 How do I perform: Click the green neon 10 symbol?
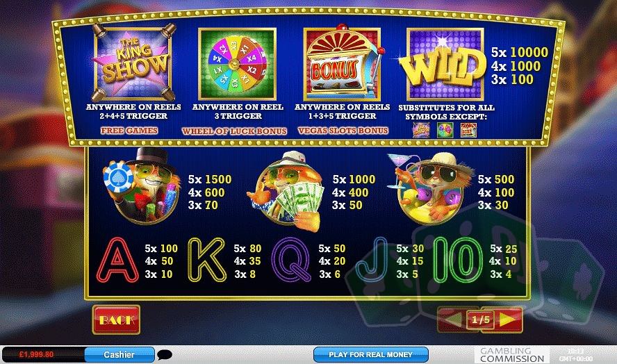[x=458, y=260]
